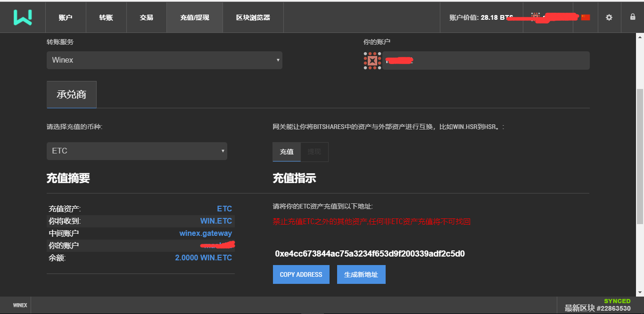Click the 充值摘要 heading
This screenshot has height=314, width=644.
[68, 178]
